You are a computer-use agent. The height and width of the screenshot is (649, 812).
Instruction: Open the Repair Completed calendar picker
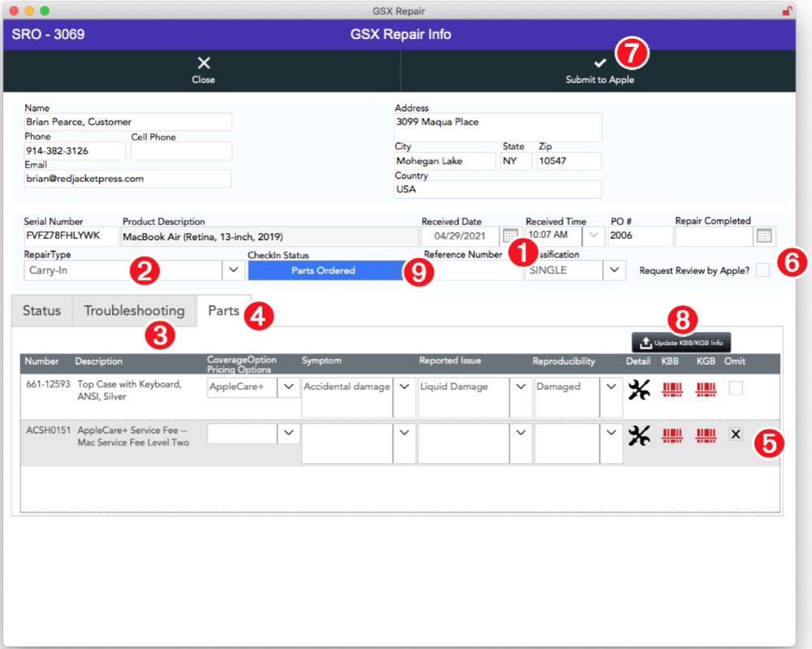coord(764,236)
